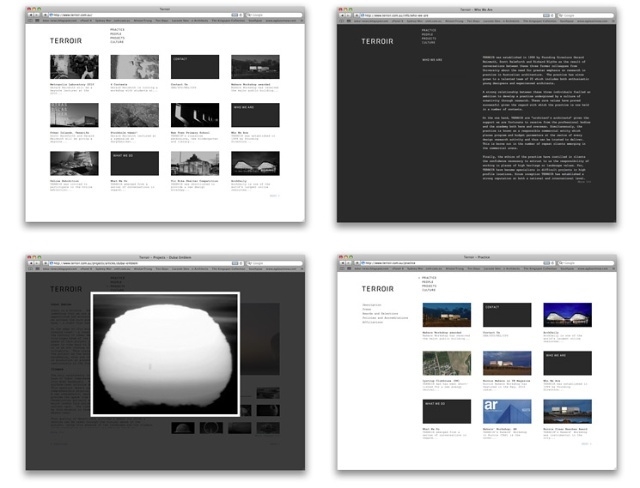Click the address bar in the top-left home window

tap(120, 15)
